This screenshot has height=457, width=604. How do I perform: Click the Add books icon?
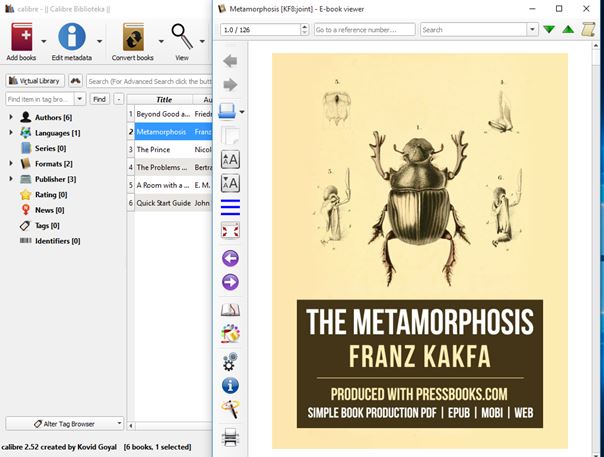pos(22,37)
